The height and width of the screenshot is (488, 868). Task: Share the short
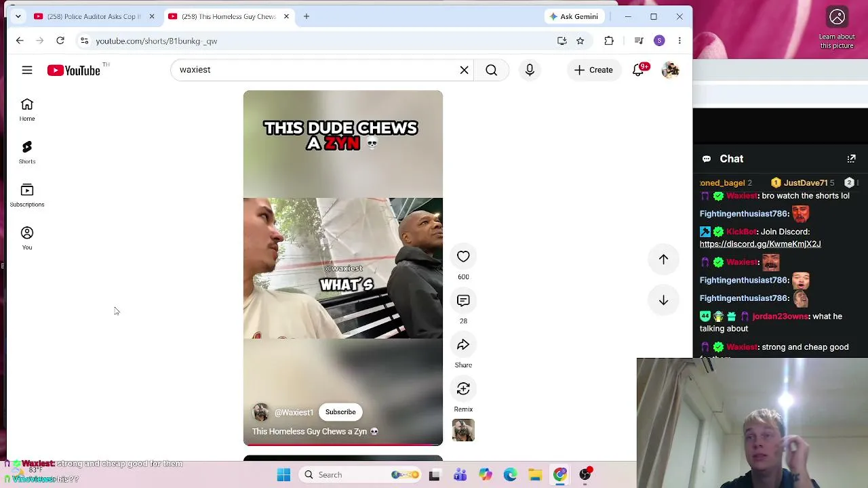coord(463,344)
